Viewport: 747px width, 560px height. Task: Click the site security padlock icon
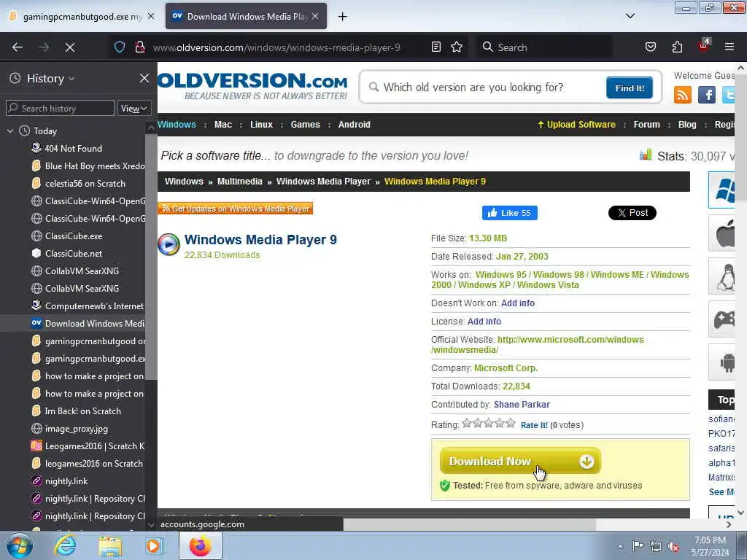tap(140, 47)
